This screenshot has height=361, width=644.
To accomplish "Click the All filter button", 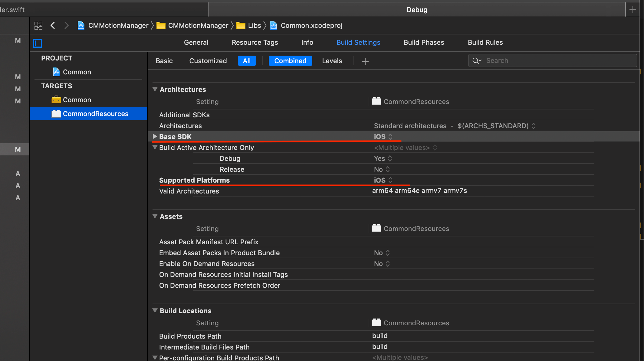I will [247, 60].
